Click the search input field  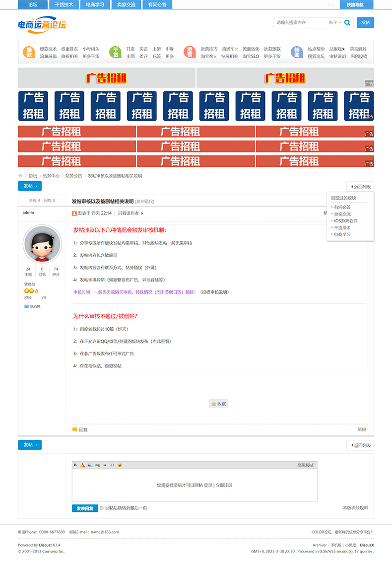[x=300, y=22]
